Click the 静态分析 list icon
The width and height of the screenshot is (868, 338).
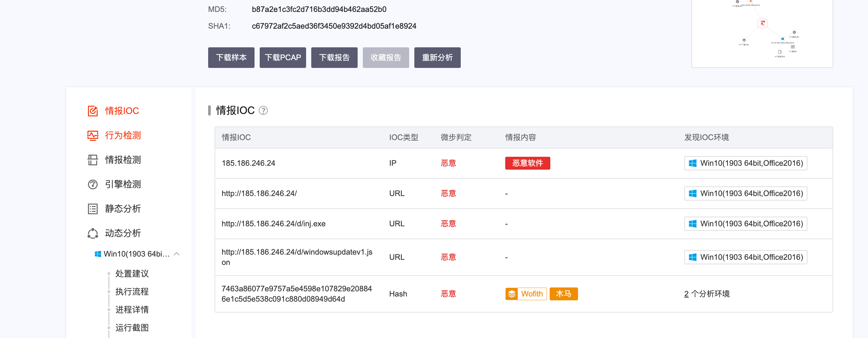(93, 209)
